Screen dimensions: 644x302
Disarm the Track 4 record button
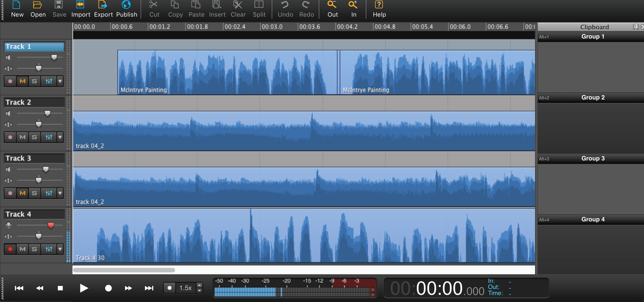coord(10,249)
